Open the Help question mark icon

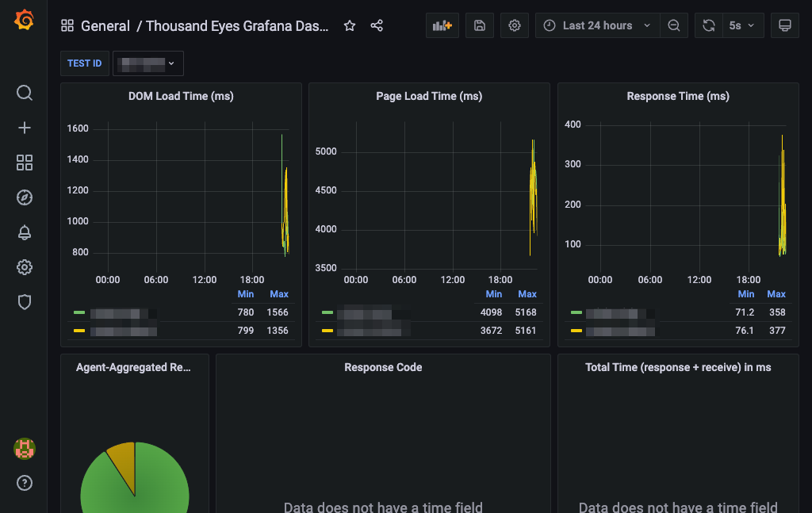tap(25, 483)
